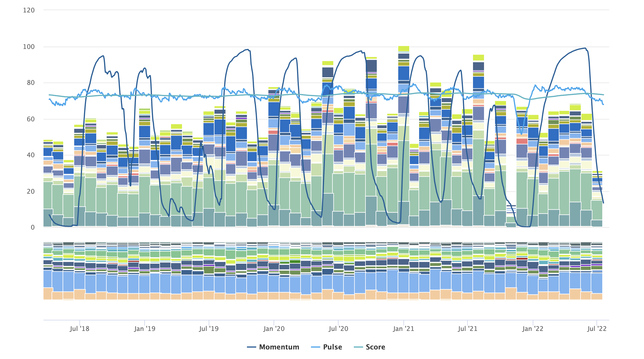This screenshot has width=644, height=359.
Task: Click the 100 y-axis label
Action: (29, 47)
